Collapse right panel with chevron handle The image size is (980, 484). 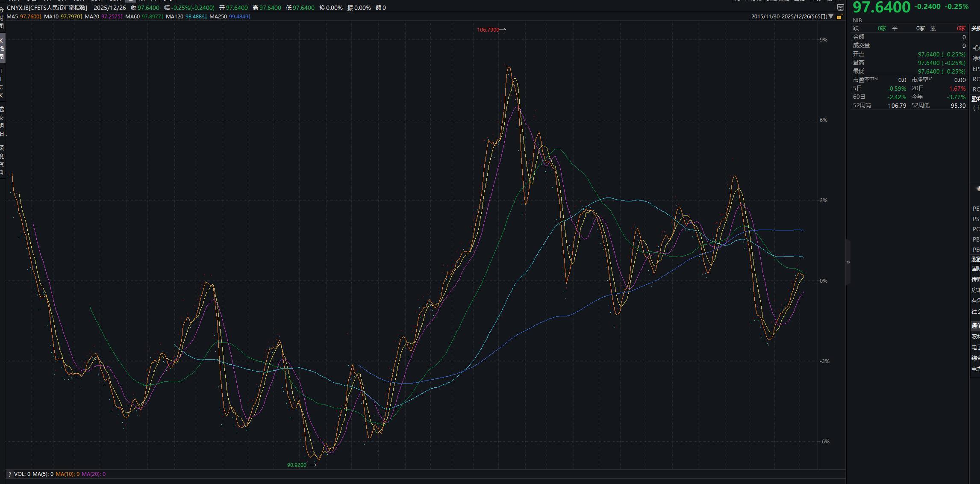848,262
